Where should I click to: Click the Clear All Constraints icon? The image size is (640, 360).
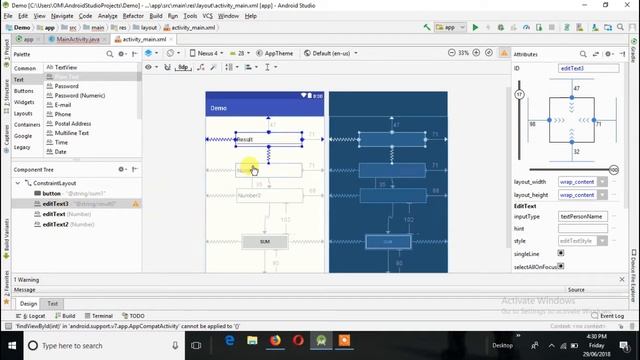pyautogui.click(x=201, y=67)
